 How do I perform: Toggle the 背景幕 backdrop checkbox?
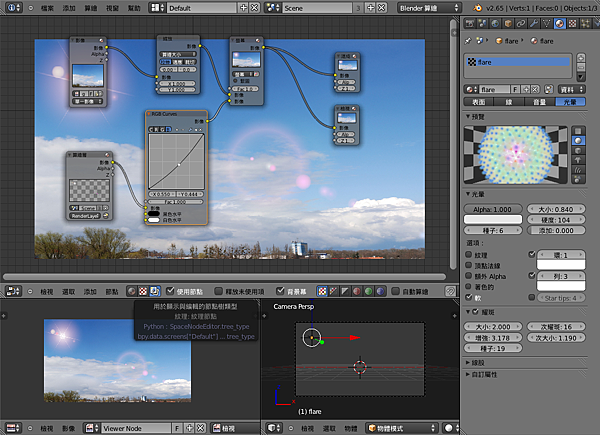coord(280,291)
